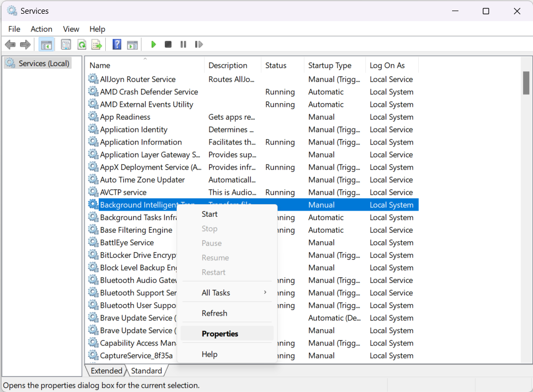
Task: Click the Stop Service square icon in toolbar
Action: point(168,44)
